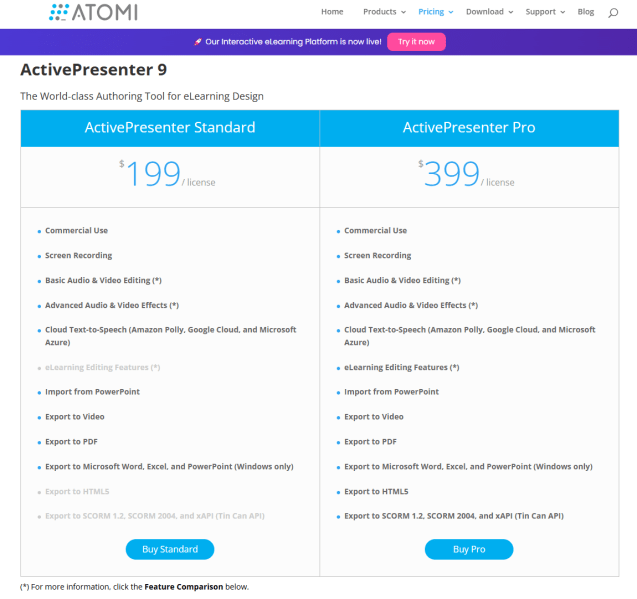
Task: Click the interactive eLearning platform announcement text
Action: (x=293, y=42)
